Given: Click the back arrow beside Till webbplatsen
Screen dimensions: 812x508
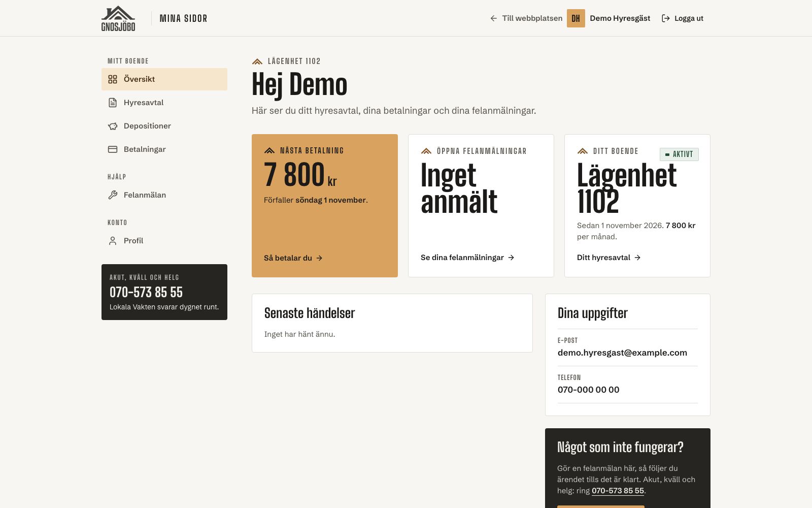Looking at the screenshot, I should (494, 18).
